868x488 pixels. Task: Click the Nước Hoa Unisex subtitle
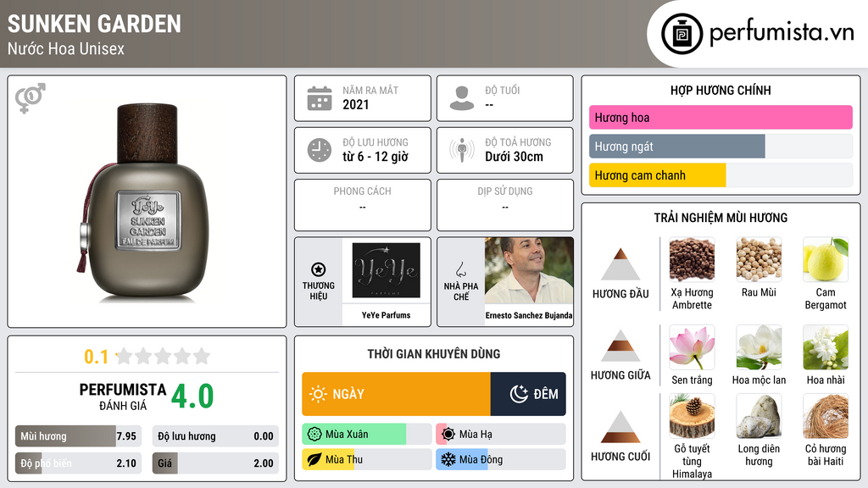pyautogui.click(x=66, y=48)
